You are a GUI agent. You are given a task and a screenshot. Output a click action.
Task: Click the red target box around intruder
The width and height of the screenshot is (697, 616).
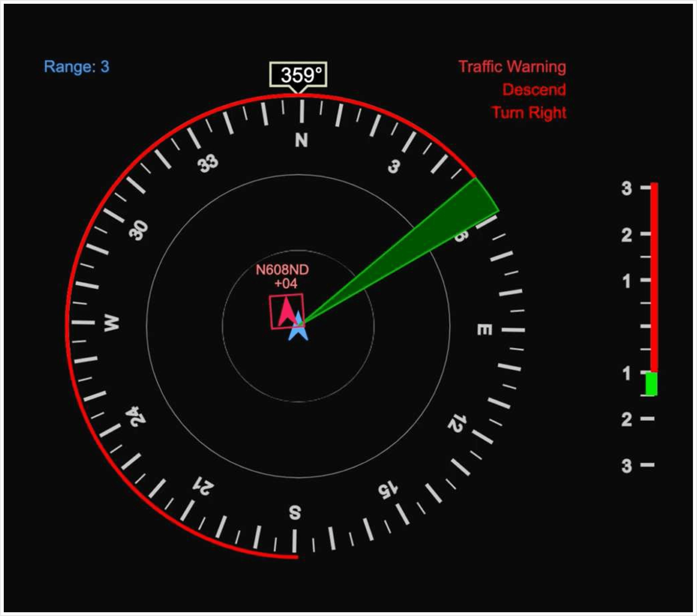click(287, 311)
